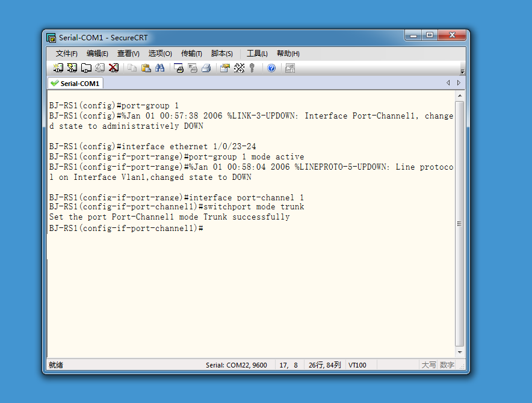532x403 pixels.
Task: Click 'Serial: COM22, 9600' in status bar
Action: (x=236, y=365)
